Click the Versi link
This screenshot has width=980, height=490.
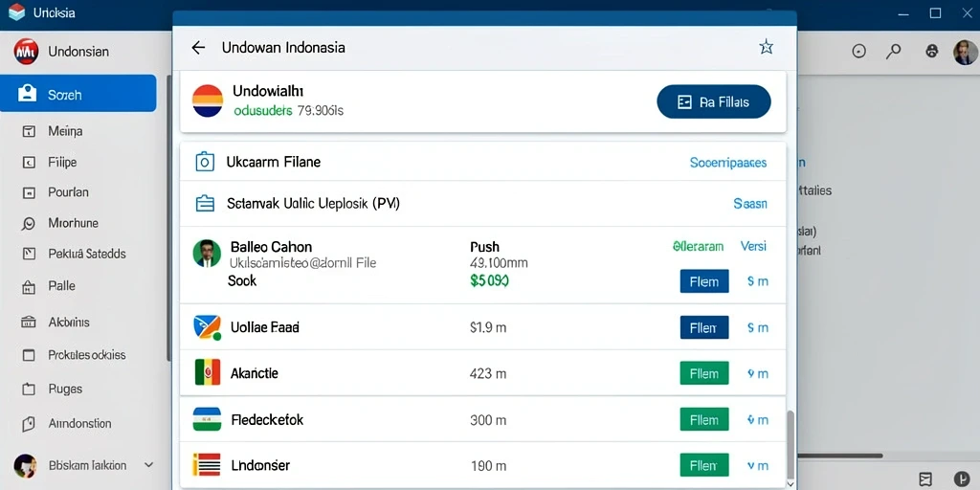click(753, 246)
